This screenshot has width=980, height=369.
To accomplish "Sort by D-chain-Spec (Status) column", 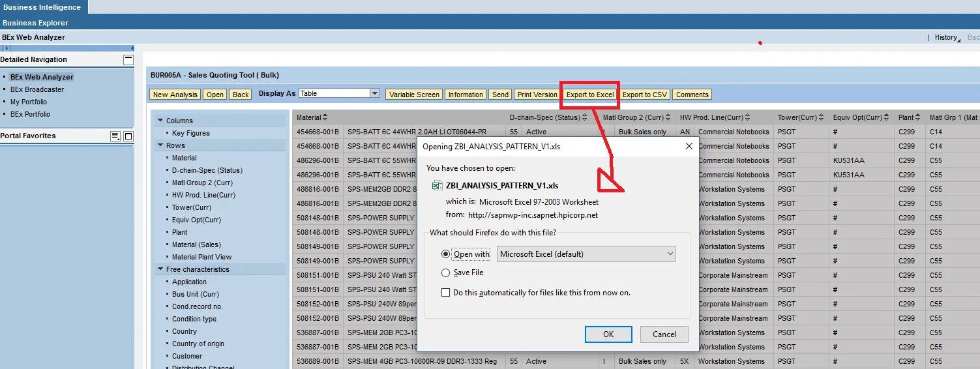I will (x=585, y=117).
